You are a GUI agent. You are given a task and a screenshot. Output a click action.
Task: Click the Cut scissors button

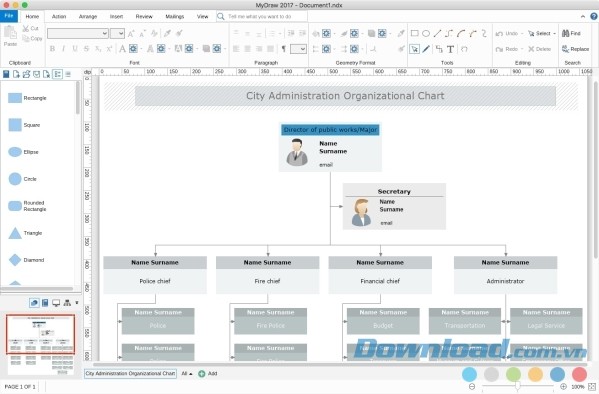[30, 28]
